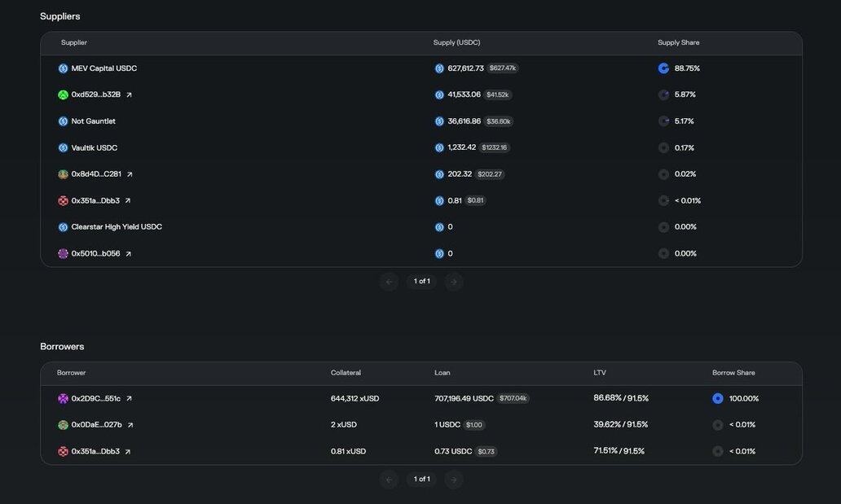Viewport: 841px width, 504px height.
Task: Open external link for borrower 0x2D9C...551c
Action: pos(129,399)
